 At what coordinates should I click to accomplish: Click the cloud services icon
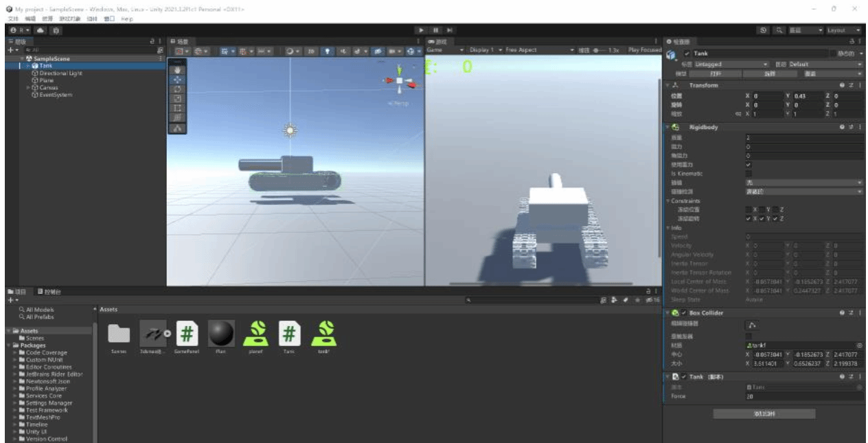41,31
